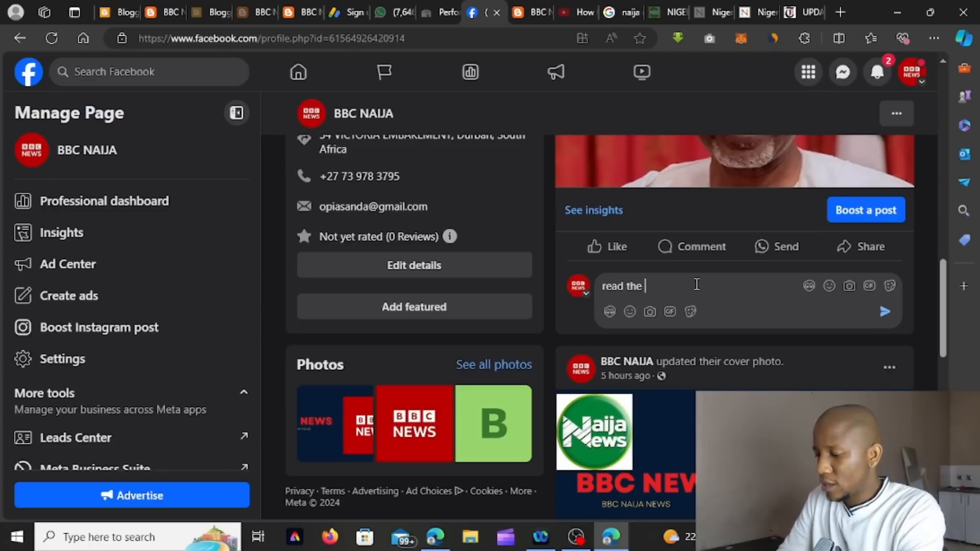Screen dimensions: 980x551
Task: Click the comment text field
Action: click(x=699, y=286)
